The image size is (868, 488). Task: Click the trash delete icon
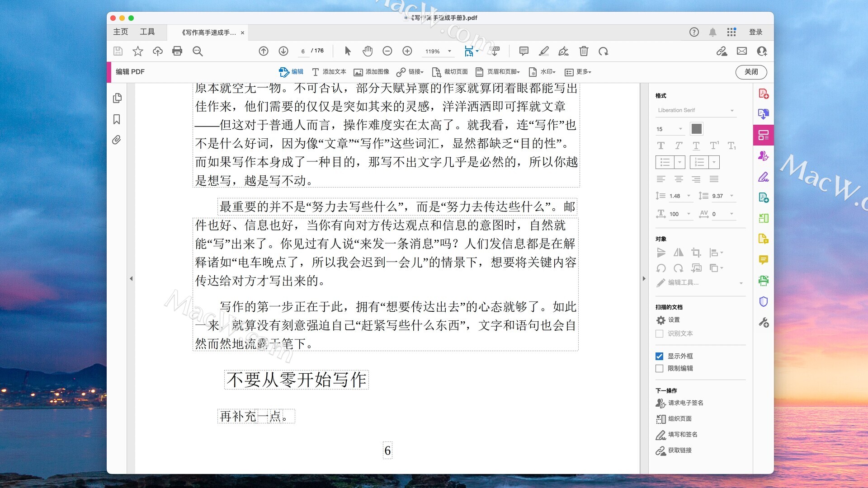tap(584, 51)
